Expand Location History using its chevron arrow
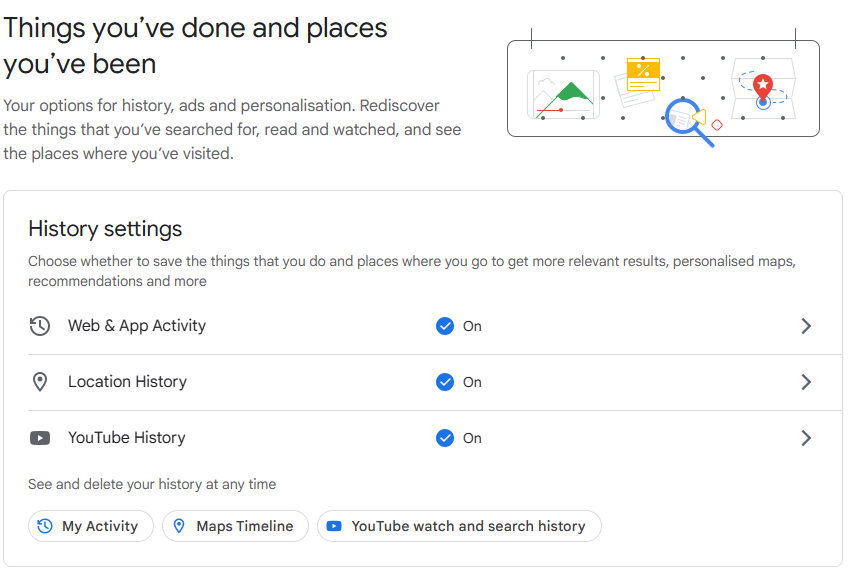This screenshot has width=848, height=570. tap(806, 382)
